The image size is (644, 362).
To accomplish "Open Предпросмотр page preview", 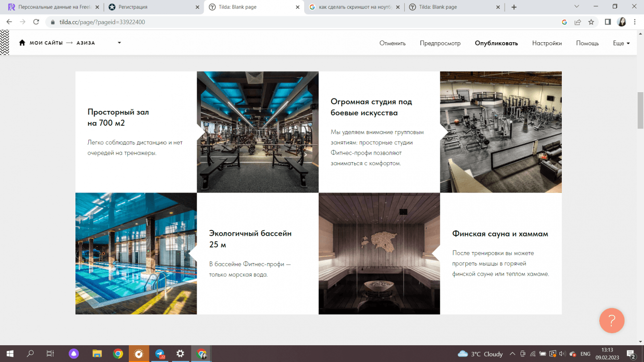I will coord(440,43).
